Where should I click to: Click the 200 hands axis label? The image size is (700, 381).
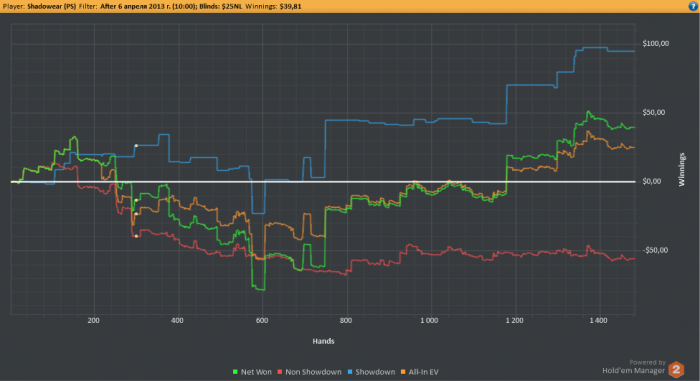click(x=94, y=320)
